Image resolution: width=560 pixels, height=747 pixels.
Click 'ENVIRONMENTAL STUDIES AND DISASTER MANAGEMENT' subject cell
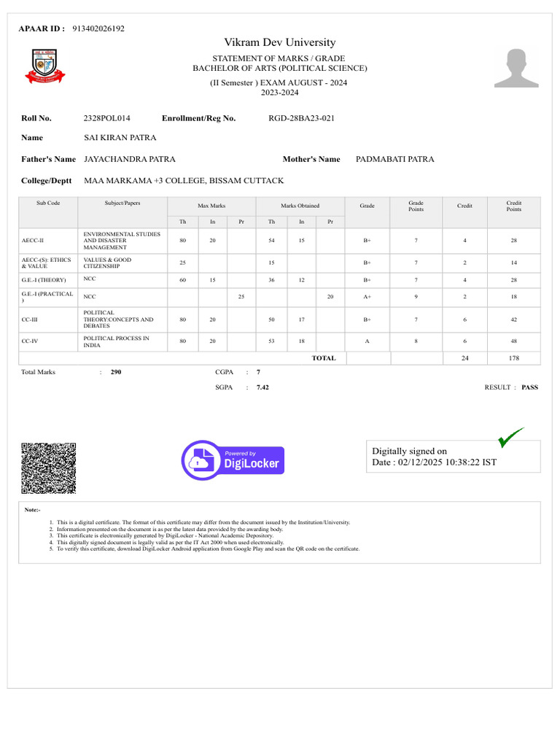pos(122,241)
